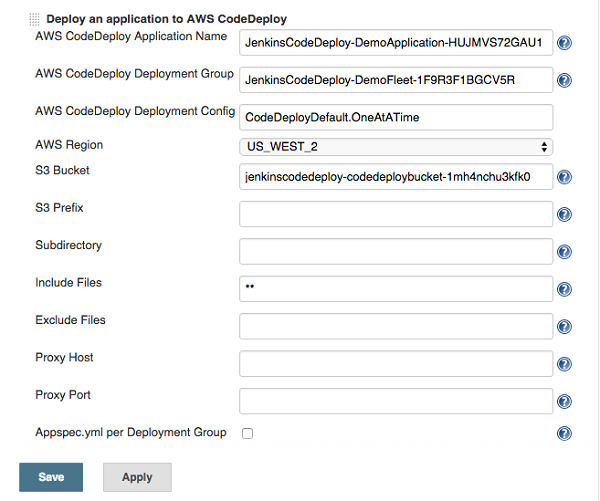
Task: Click the Save button
Action: (x=51, y=477)
